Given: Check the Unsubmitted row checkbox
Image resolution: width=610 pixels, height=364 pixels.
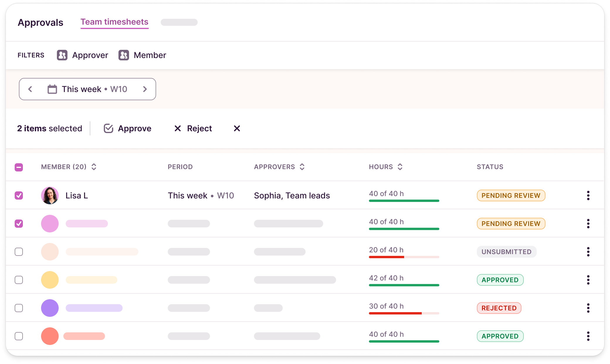Looking at the screenshot, I should click(x=19, y=252).
